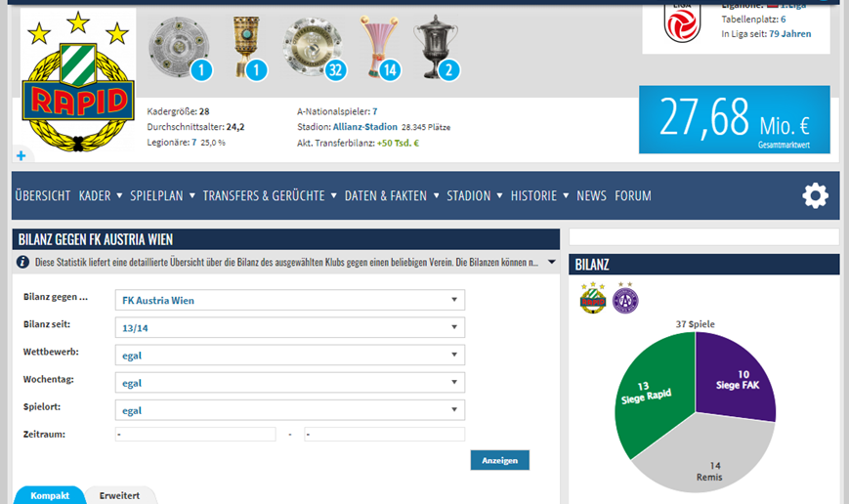
Task: Open the 'Bilanz gegen' FK Austria Wien dropdown
Action: click(290, 300)
